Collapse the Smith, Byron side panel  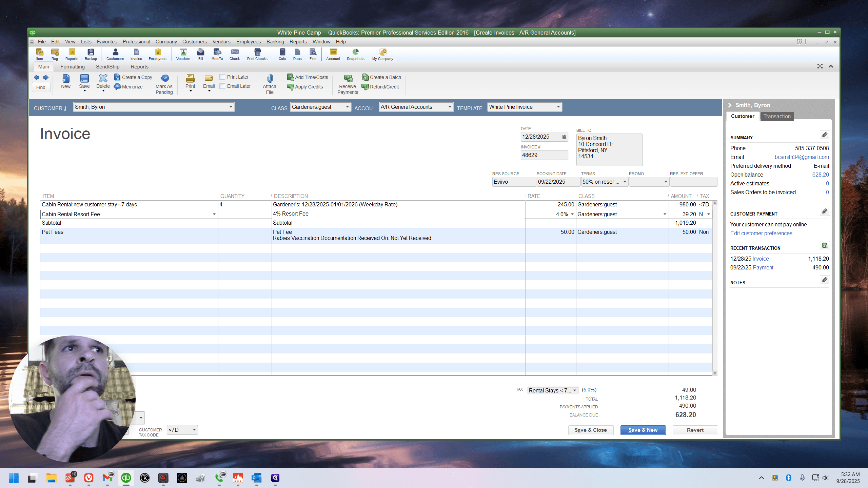730,105
